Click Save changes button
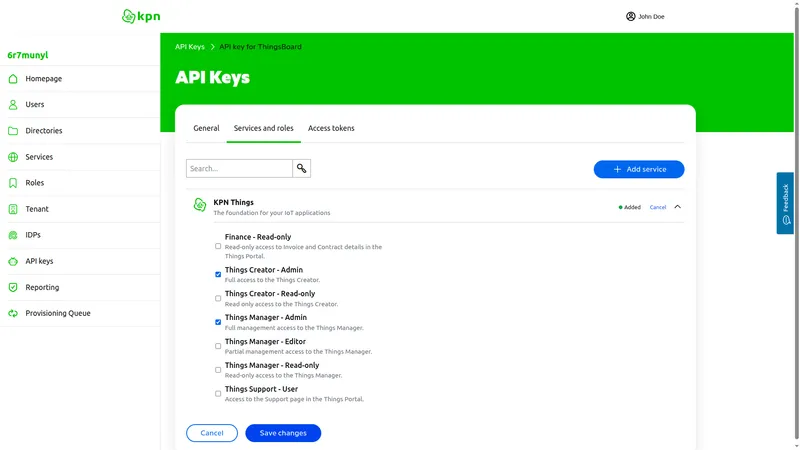 pos(283,433)
